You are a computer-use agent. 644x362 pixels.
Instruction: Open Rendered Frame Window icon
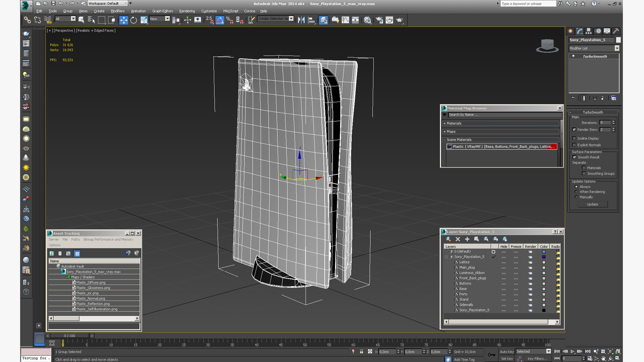pos(389,20)
